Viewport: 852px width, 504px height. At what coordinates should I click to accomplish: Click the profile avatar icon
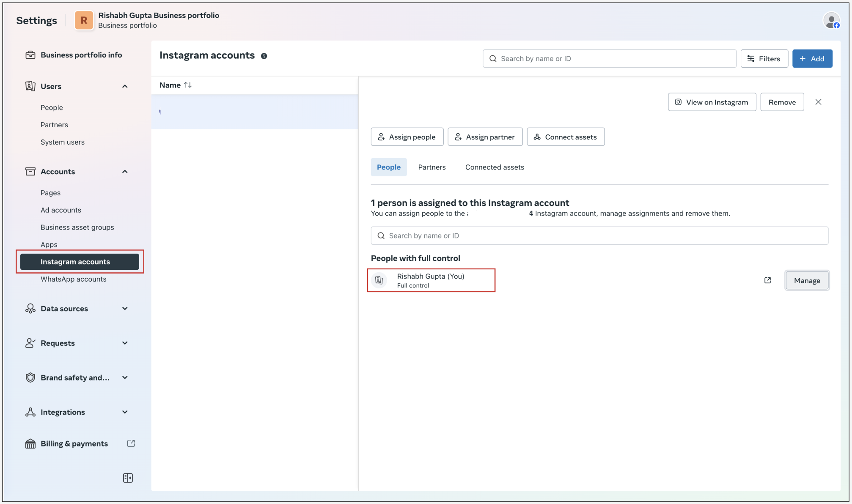coord(831,20)
